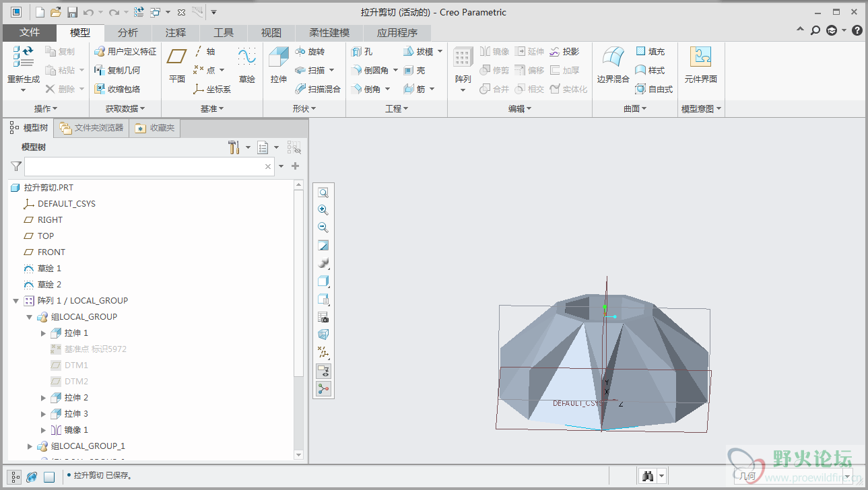The height and width of the screenshot is (490, 868).
Task: Open the 文件夹浏览器 tab
Action: [92, 128]
